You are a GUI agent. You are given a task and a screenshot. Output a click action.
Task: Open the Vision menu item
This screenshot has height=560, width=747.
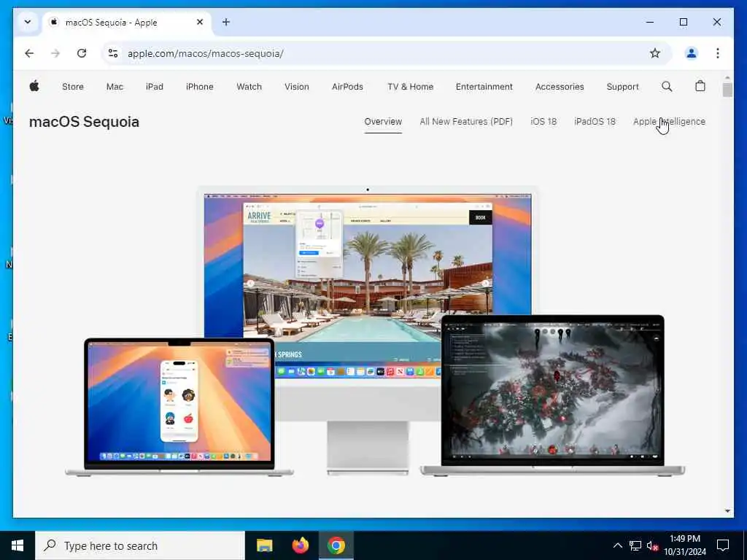click(x=297, y=87)
